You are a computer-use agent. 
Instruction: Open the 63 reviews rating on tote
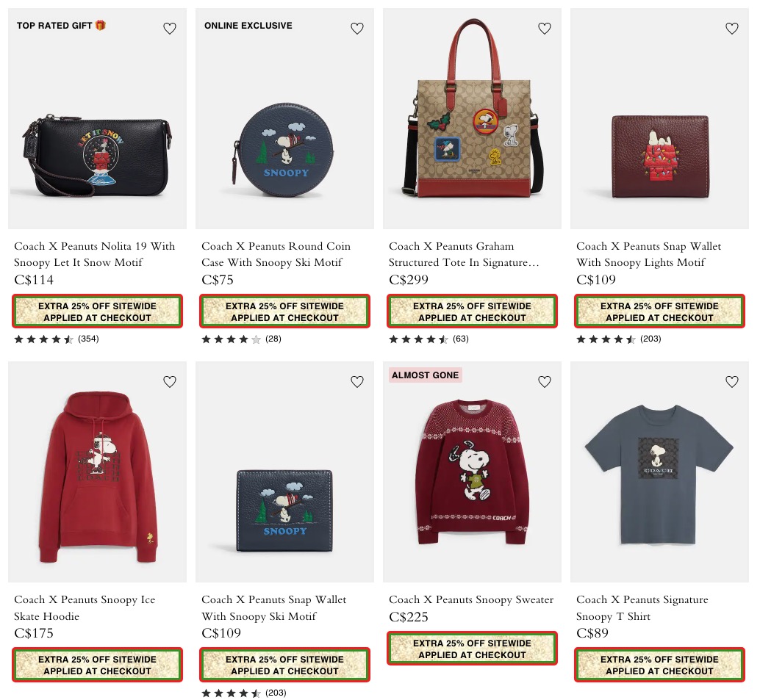pyautogui.click(x=429, y=339)
